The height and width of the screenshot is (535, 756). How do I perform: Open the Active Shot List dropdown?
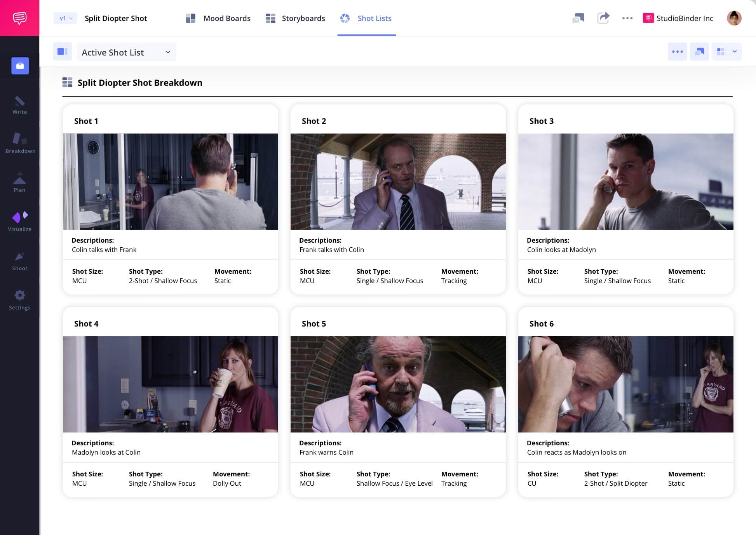pos(126,52)
